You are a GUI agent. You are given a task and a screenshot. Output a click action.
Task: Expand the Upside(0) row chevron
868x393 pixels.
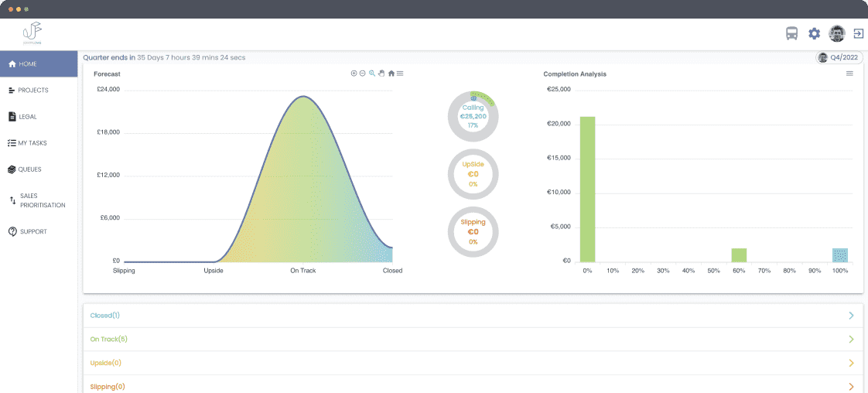[851, 363]
